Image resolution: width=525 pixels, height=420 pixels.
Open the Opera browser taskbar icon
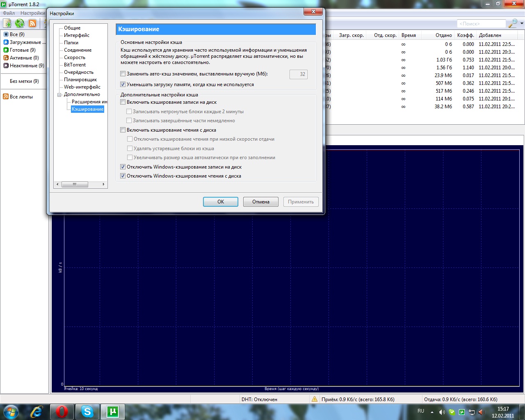(62, 411)
